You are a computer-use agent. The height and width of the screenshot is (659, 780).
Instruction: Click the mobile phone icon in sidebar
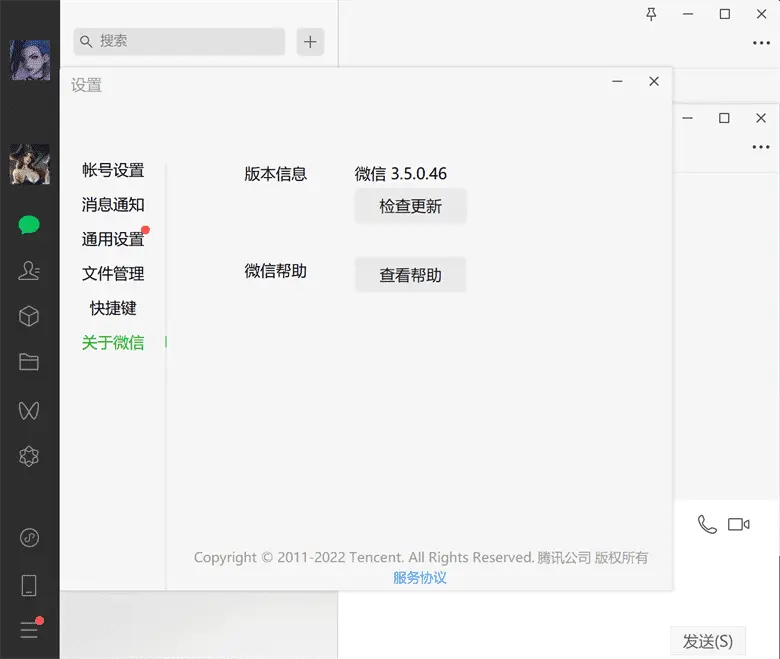click(29, 585)
